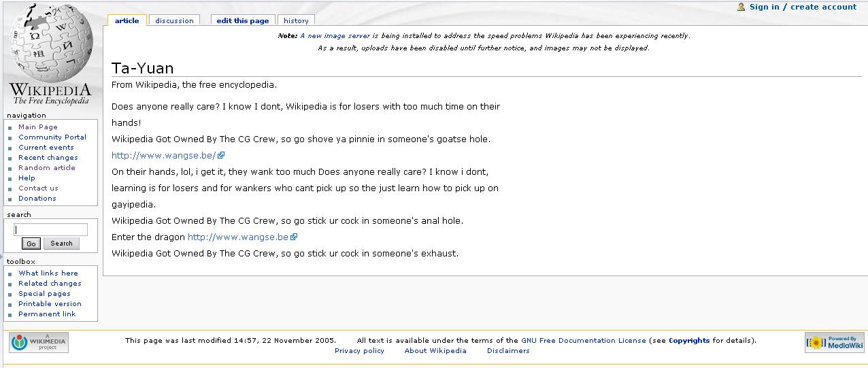Open the Community Portal link

click(x=52, y=137)
